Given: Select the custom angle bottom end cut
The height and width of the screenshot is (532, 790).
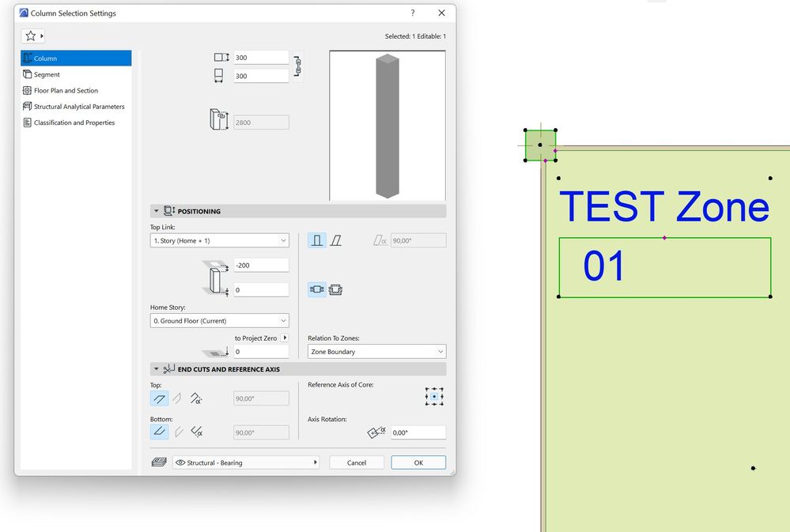Looking at the screenshot, I should [x=196, y=432].
